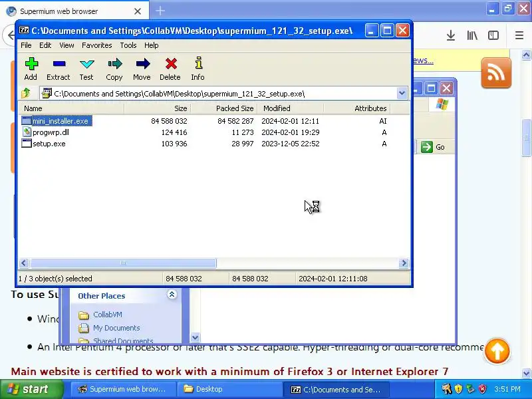Screen dimensions: 532x399
Task: Click the red Delete icon
Action: (170, 69)
